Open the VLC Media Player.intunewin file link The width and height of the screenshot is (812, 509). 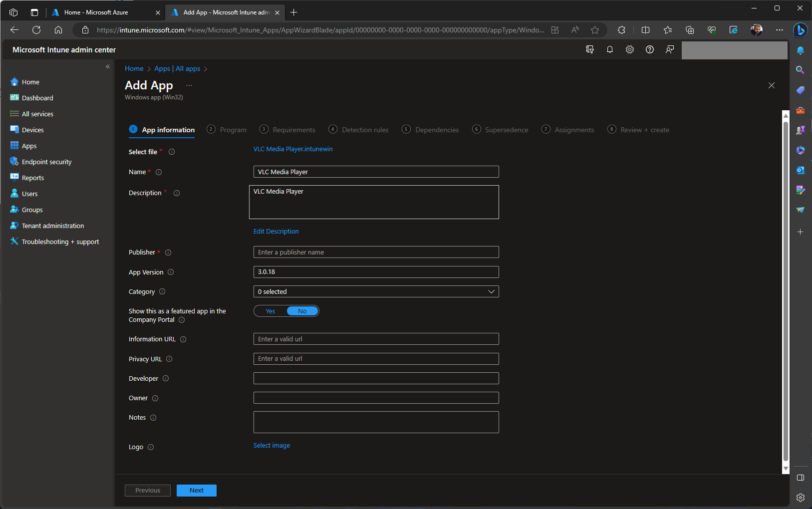coord(293,149)
